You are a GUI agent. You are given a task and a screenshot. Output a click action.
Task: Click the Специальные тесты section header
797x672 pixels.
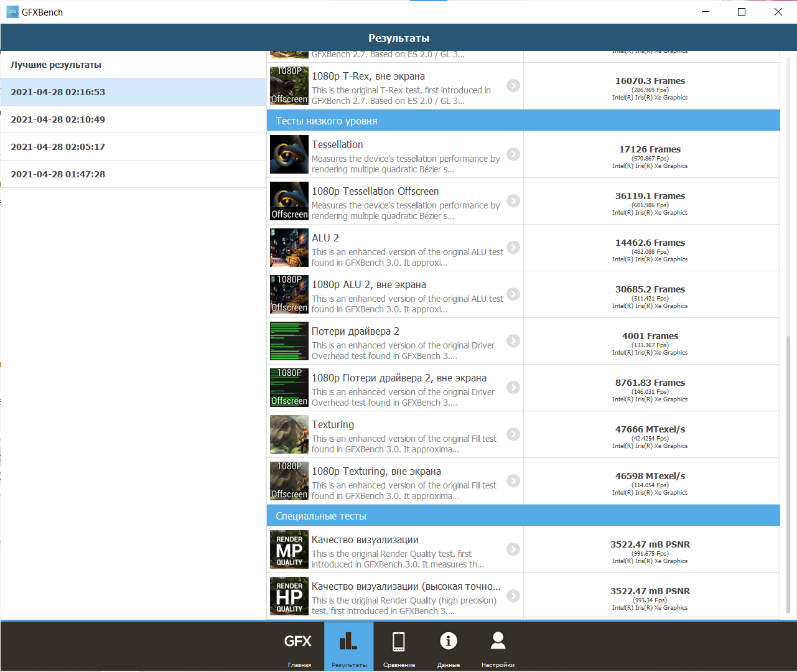(x=523, y=516)
